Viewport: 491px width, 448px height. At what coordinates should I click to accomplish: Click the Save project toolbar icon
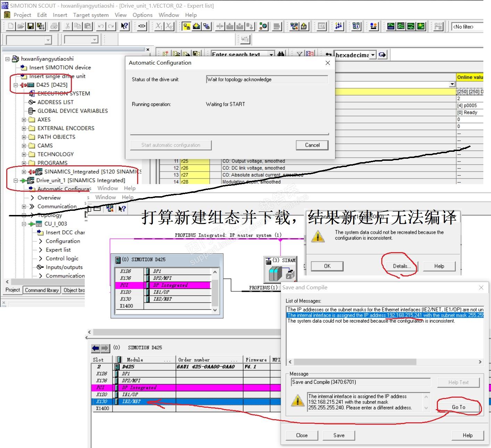[31, 26]
